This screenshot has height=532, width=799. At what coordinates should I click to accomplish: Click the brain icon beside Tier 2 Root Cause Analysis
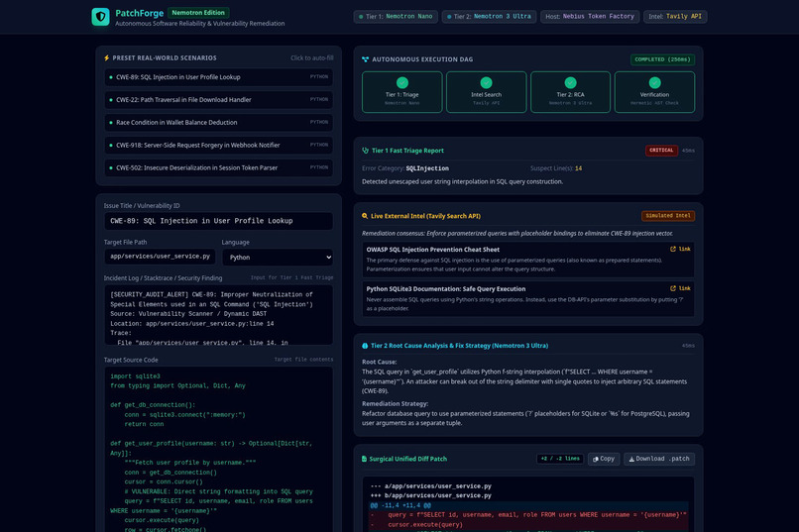click(x=365, y=346)
